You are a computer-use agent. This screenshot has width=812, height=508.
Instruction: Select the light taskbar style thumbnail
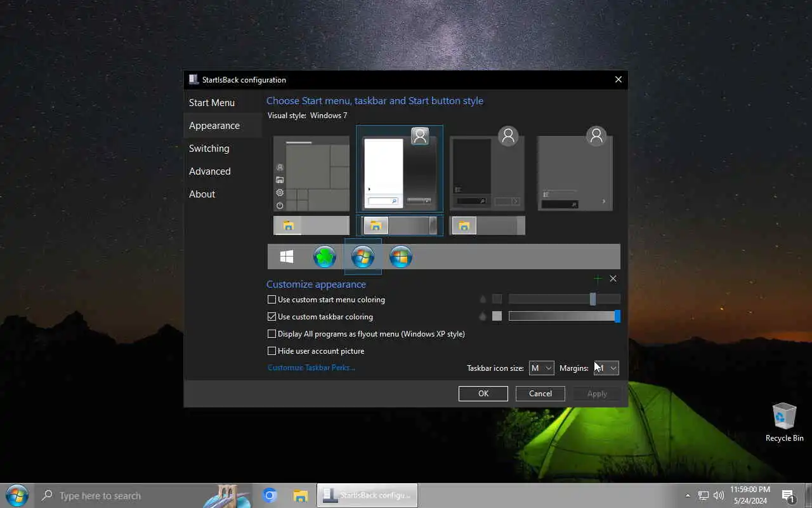coord(311,225)
